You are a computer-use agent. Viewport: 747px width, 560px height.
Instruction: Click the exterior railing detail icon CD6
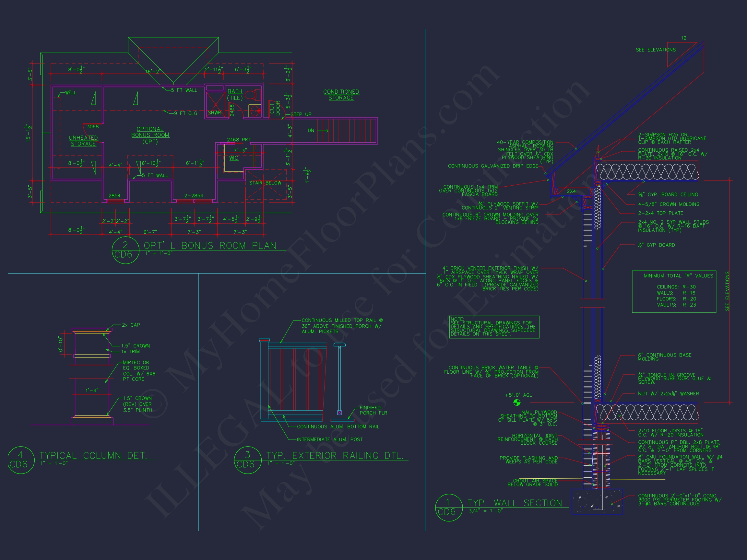(x=249, y=461)
